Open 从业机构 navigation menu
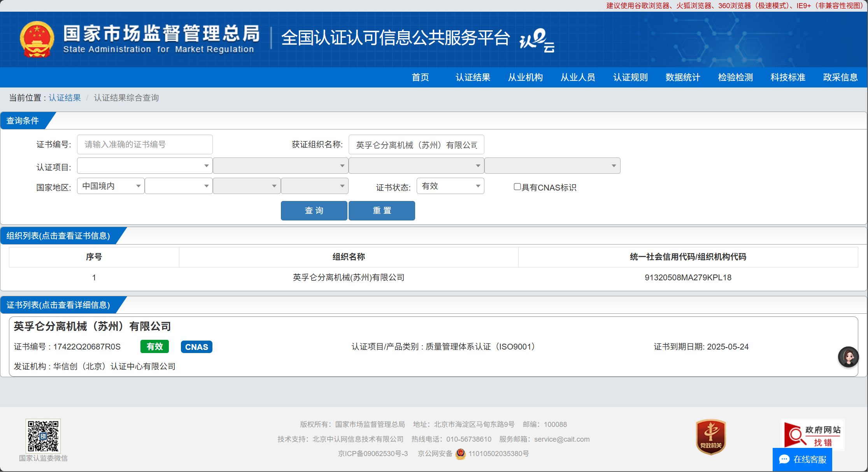The width and height of the screenshot is (868, 472). click(525, 77)
